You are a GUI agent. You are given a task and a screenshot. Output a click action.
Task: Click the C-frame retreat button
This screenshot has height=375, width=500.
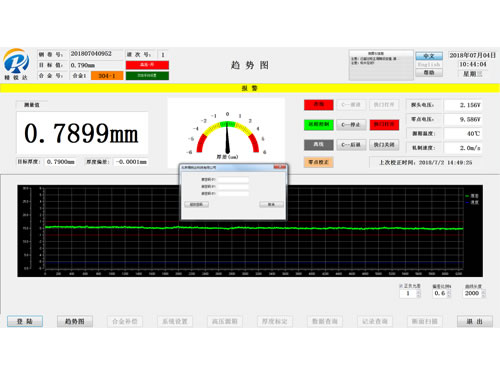pyautogui.click(x=351, y=145)
